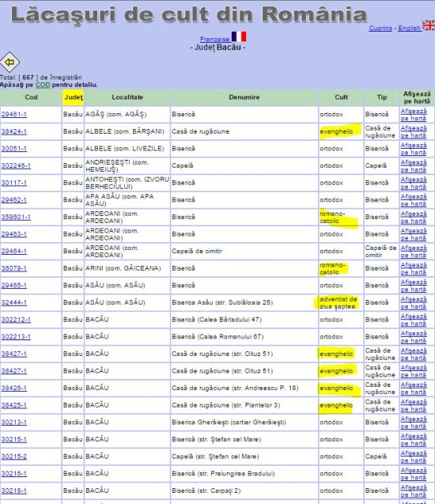Switch to the English version link
This screenshot has height=504, width=435.
tap(410, 28)
